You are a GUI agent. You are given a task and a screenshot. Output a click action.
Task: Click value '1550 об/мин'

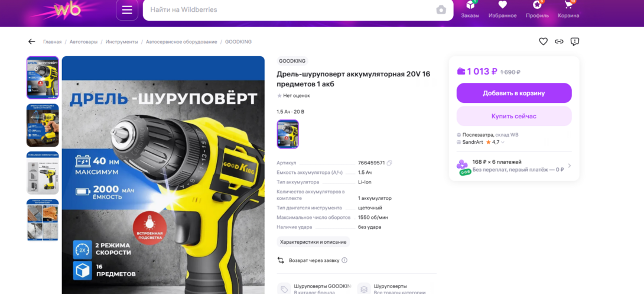coord(373,218)
